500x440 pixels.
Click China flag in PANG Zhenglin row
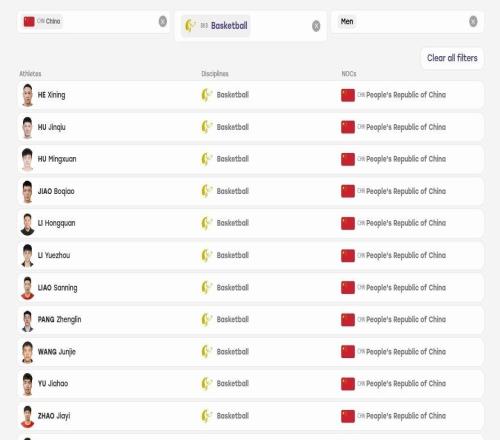(x=348, y=320)
